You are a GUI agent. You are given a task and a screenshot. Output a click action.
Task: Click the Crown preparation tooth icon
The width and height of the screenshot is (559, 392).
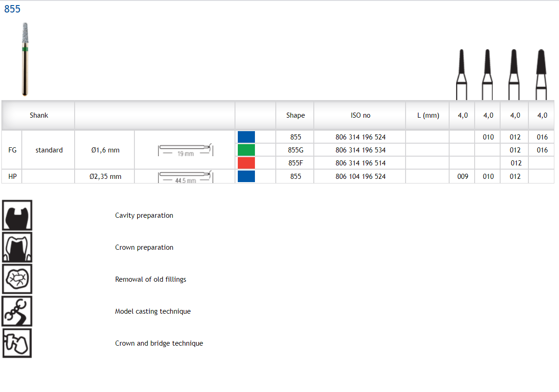[17, 247]
